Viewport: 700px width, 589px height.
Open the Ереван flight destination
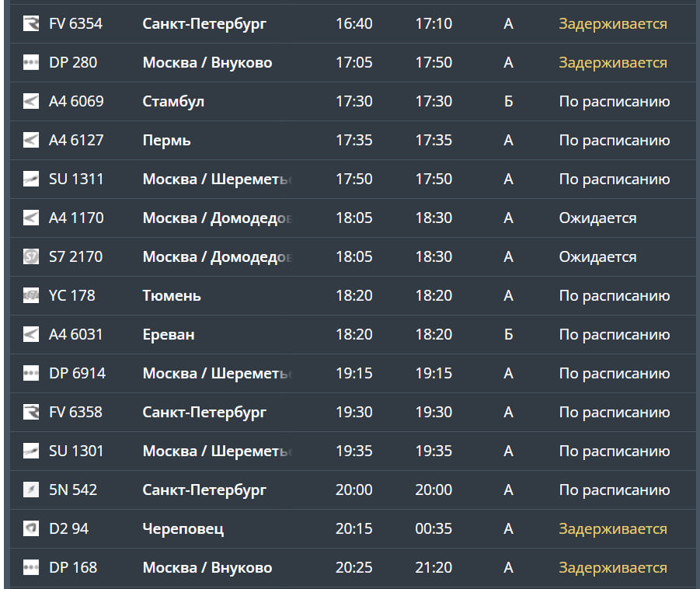pos(169,335)
